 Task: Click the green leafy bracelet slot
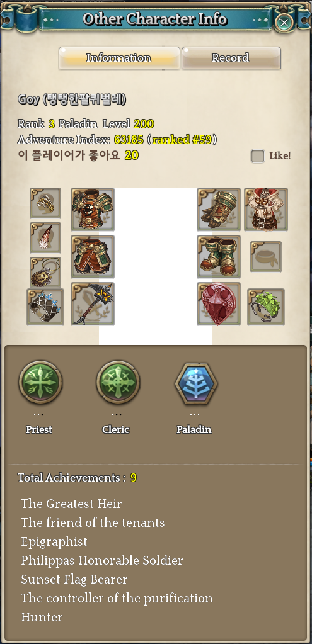click(266, 307)
